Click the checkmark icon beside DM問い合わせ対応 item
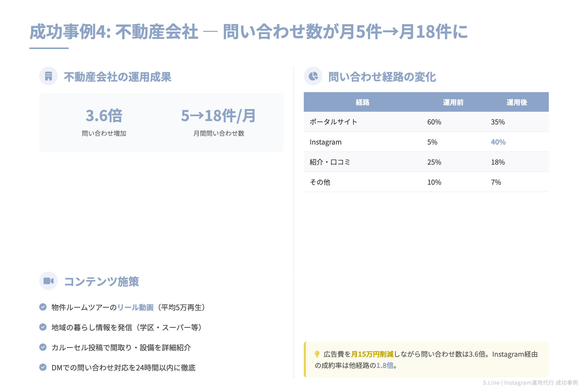The image size is (588, 392). click(x=43, y=368)
